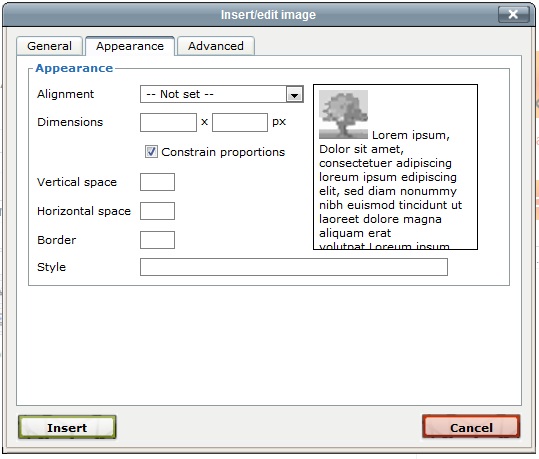Image resolution: width=539 pixels, height=459 pixels.
Task: Click the Insert button
Action: pos(67,427)
